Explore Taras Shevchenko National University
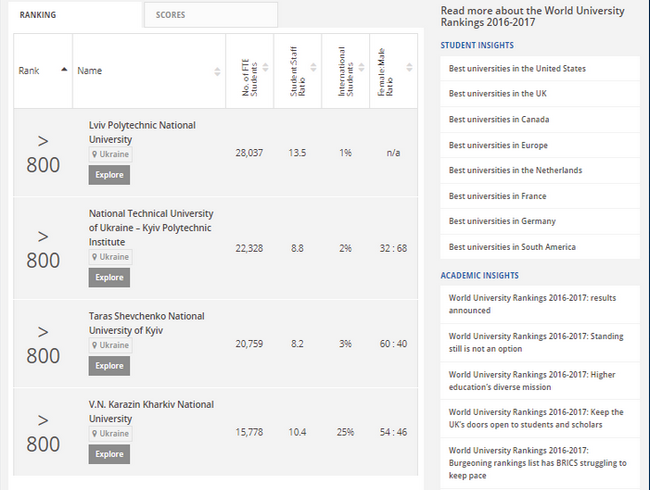The width and height of the screenshot is (650, 490). click(x=109, y=365)
